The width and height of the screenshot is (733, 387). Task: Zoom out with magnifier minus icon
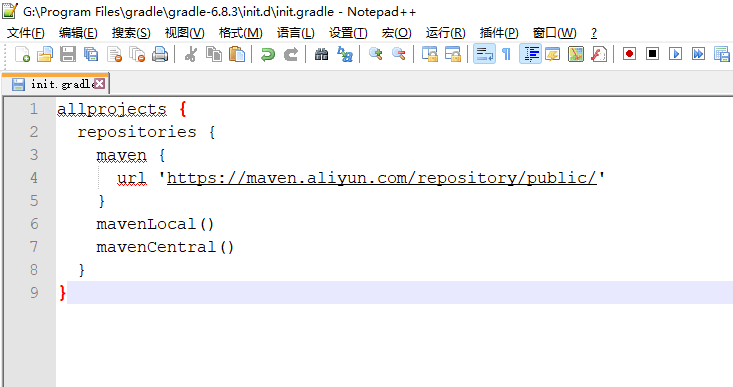tap(399, 54)
